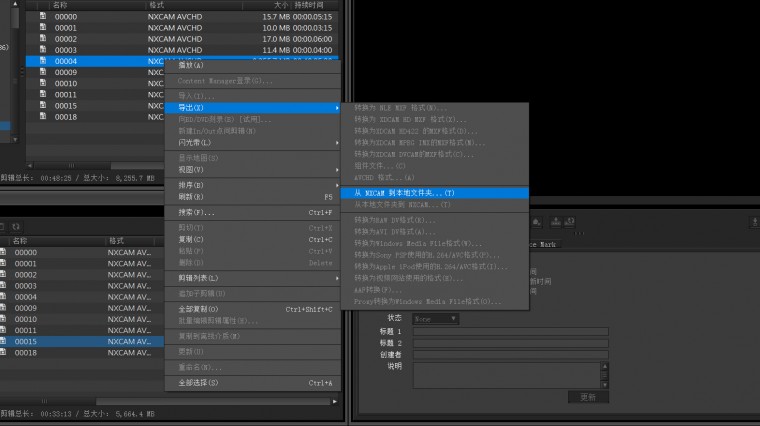The height and width of the screenshot is (426, 760).
Task: Click the file icon of clip 00001 in upper list
Action: tap(43, 27)
